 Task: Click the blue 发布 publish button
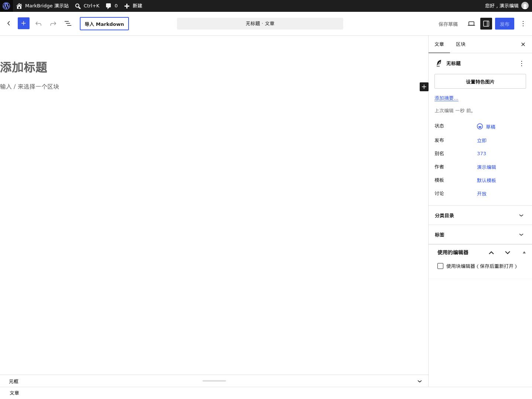(505, 24)
